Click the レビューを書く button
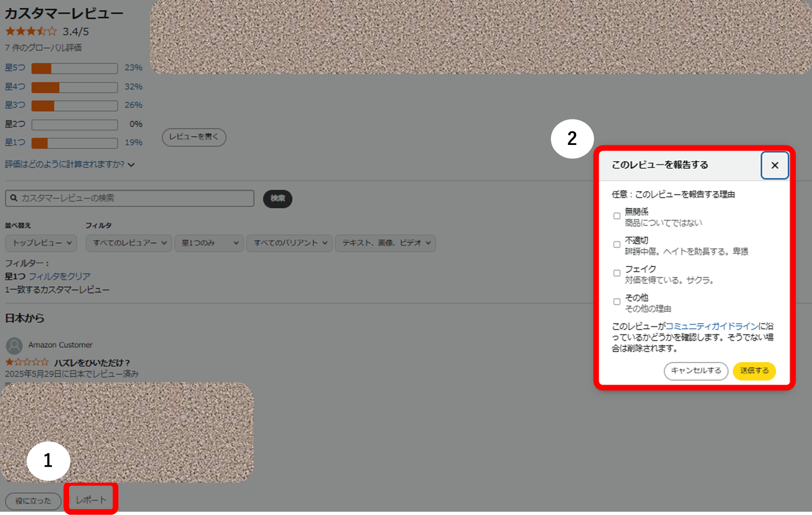 [194, 137]
